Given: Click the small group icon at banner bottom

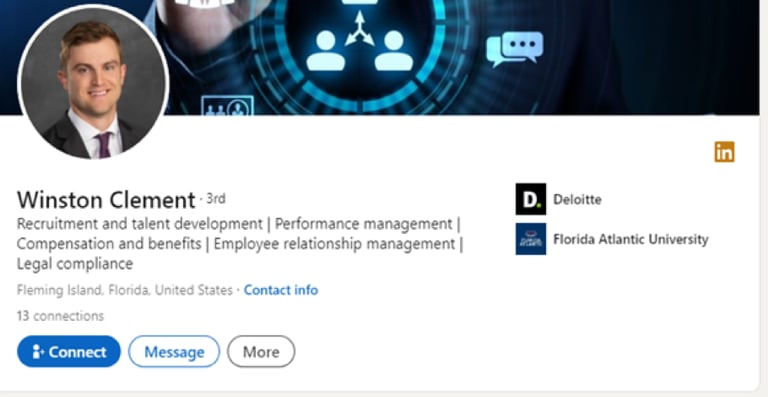Looking at the screenshot, I should coord(227,106).
